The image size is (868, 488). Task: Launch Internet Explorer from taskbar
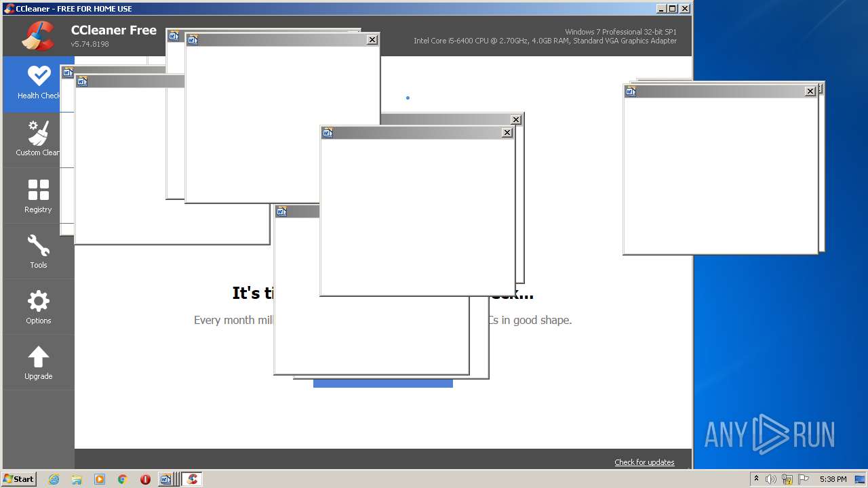[x=54, y=479]
